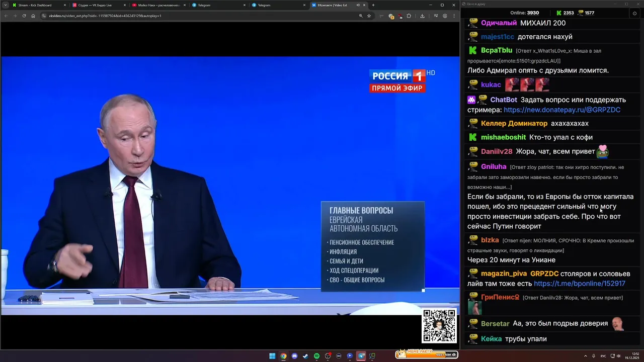
Task: Open Chrome from the taskbar
Action: [x=283, y=356]
